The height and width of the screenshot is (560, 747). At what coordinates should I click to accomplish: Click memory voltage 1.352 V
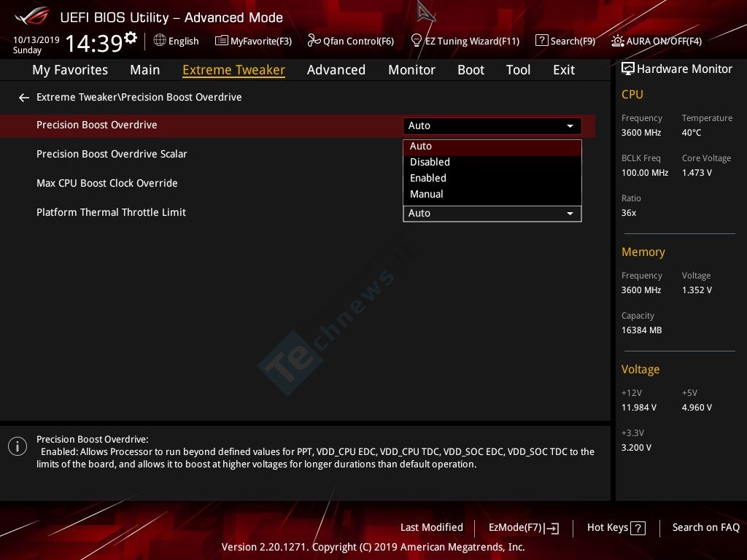click(697, 290)
